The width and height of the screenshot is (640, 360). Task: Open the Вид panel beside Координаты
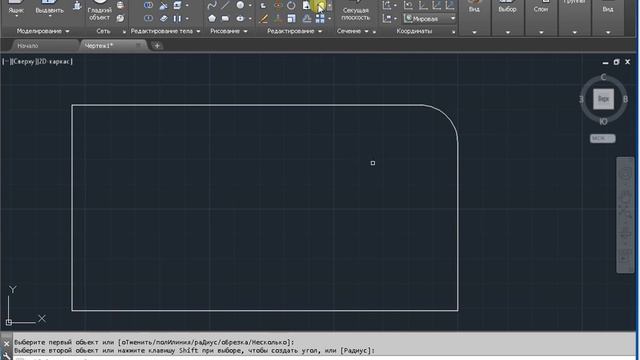(474, 17)
